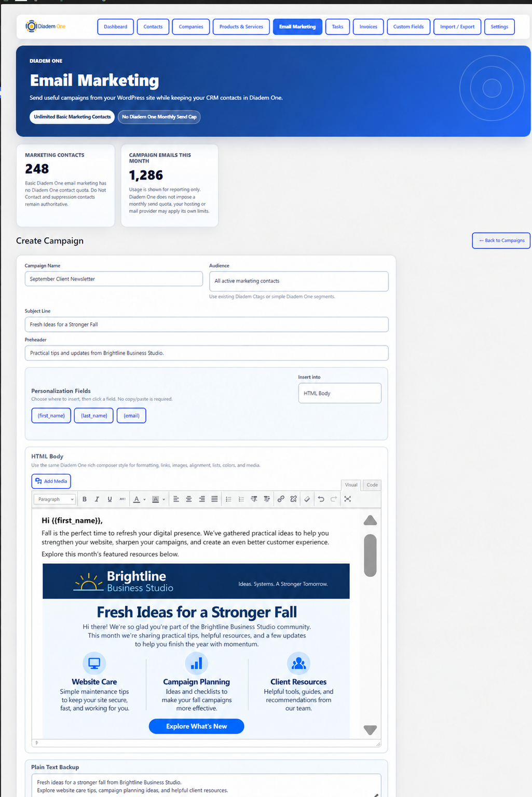Toggle underline formatting in the editor toolbar
This screenshot has height=797, width=532.
[x=110, y=499]
